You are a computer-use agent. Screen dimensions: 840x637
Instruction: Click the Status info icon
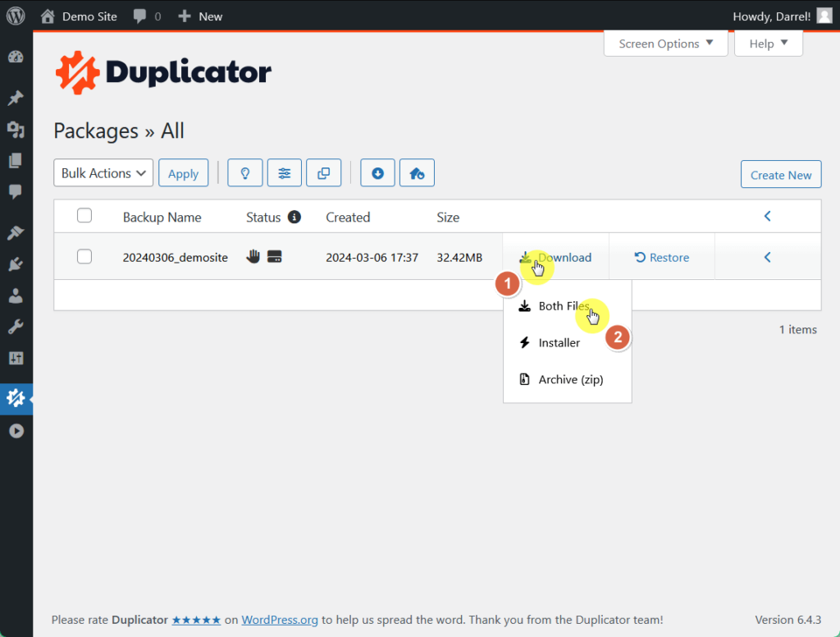(x=294, y=217)
